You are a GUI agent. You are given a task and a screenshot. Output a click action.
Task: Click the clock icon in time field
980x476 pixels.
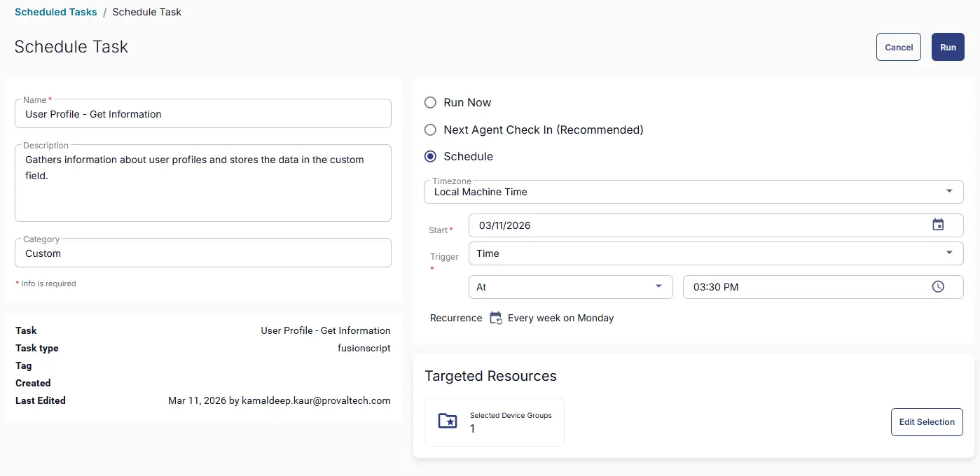pos(938,287)
